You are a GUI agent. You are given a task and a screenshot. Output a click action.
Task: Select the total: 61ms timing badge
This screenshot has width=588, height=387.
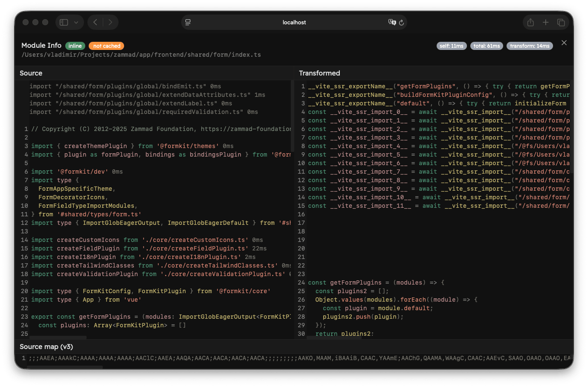[x=487, y=46]
